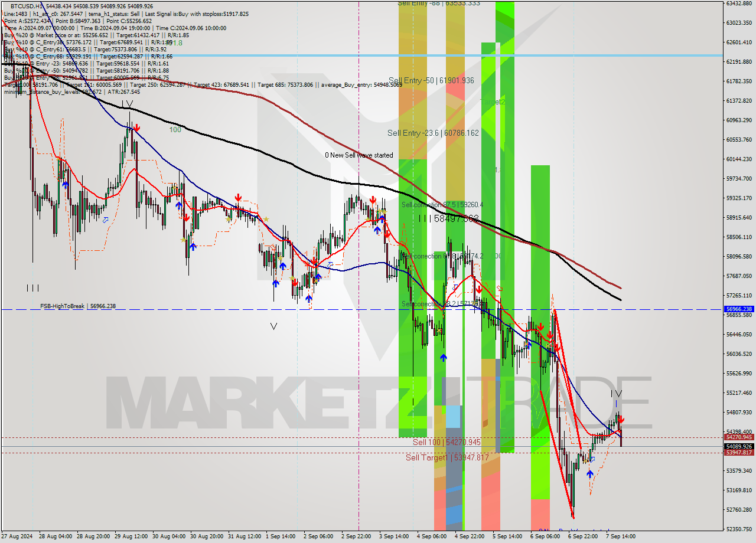Click '4 Sep 06:00' on time axis
Image resolution: width=756 pixels, height=543 pixels.
coord(432,537)
